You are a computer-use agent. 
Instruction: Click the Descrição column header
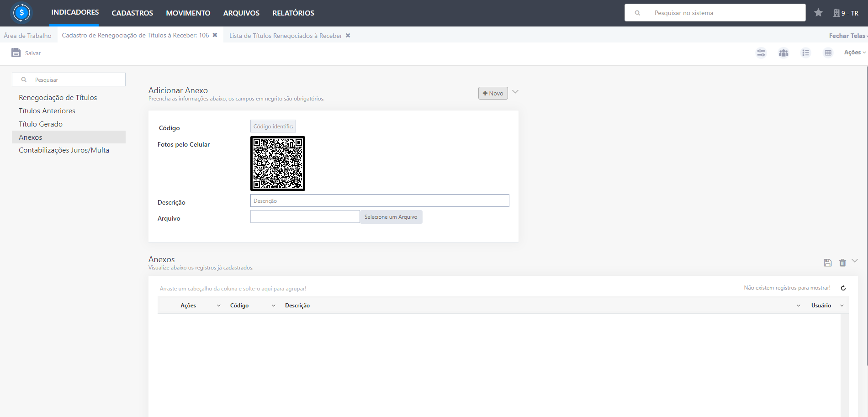point(297,306)
